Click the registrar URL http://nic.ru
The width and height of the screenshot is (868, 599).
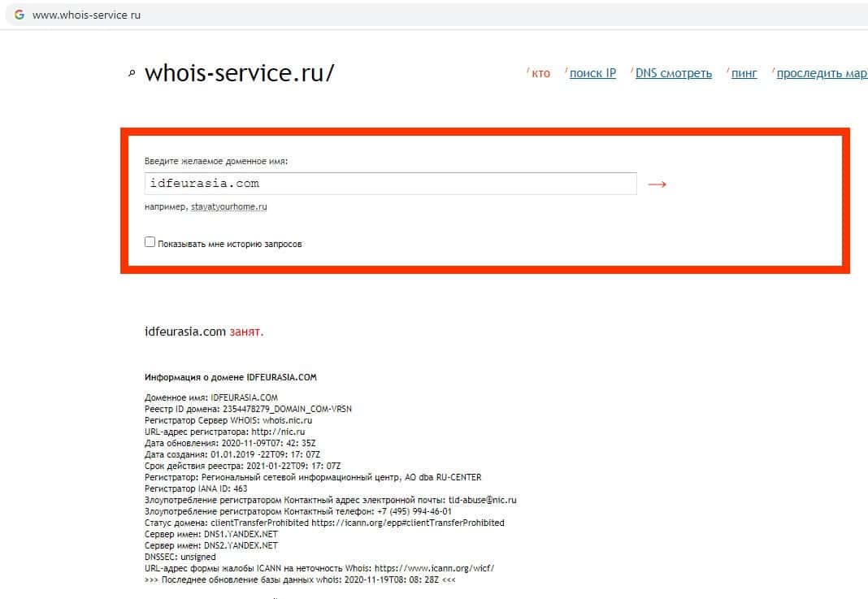[x=278, y=432]
